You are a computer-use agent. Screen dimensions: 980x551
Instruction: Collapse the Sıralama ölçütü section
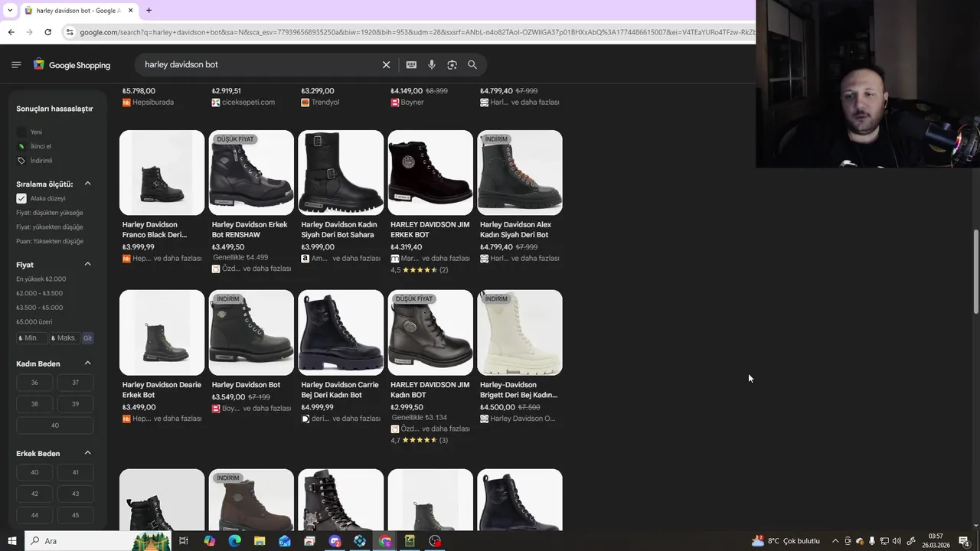(x=87, y=184)
